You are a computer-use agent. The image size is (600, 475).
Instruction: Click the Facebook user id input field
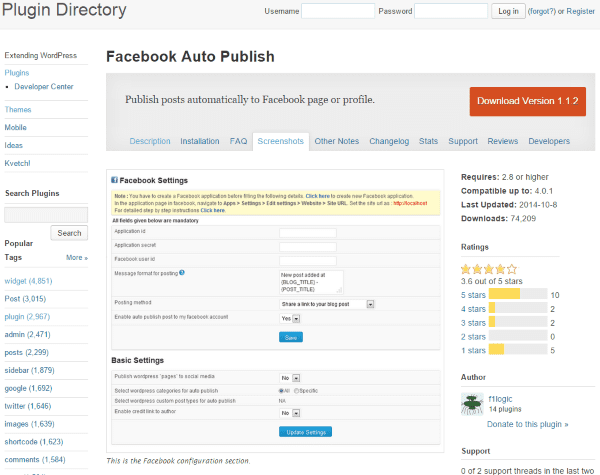tap(308, 261)
